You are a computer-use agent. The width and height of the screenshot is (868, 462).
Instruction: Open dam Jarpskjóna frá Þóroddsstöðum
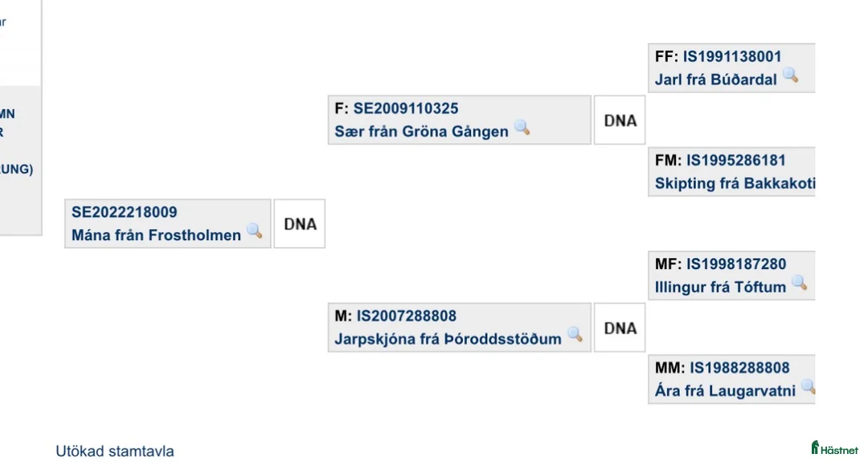448,339
